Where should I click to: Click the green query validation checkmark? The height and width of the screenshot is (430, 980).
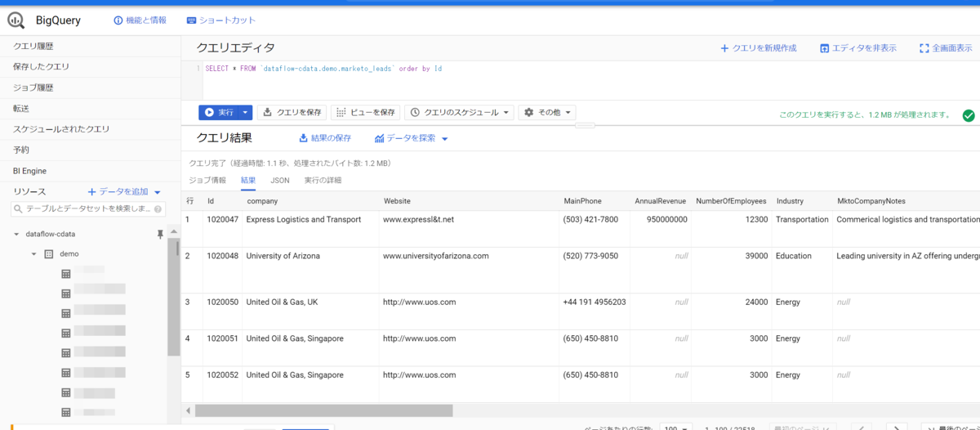(x=969, y=115)
